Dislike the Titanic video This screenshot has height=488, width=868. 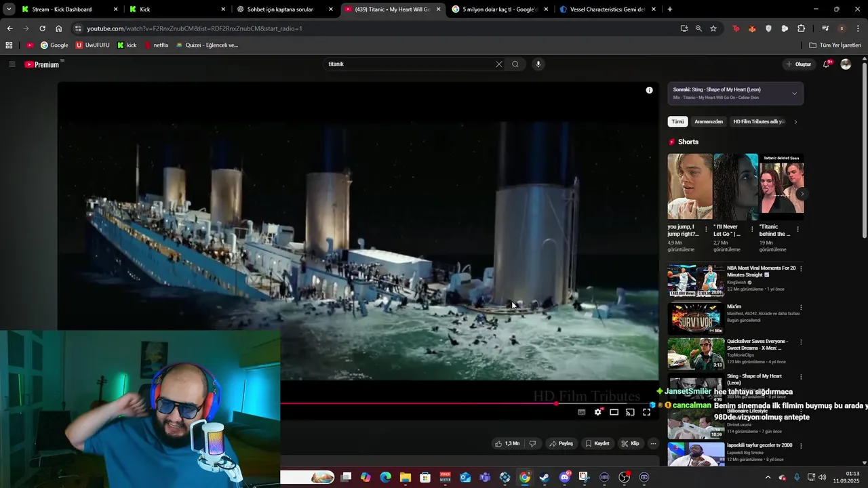(532, 444)
